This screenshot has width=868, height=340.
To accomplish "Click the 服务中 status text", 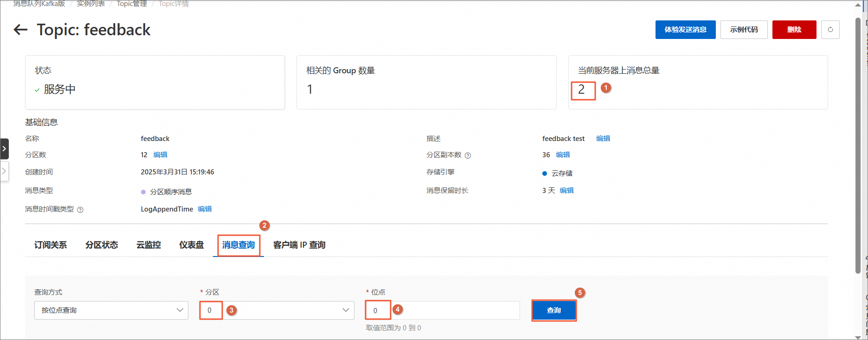I will click(60, 90).
